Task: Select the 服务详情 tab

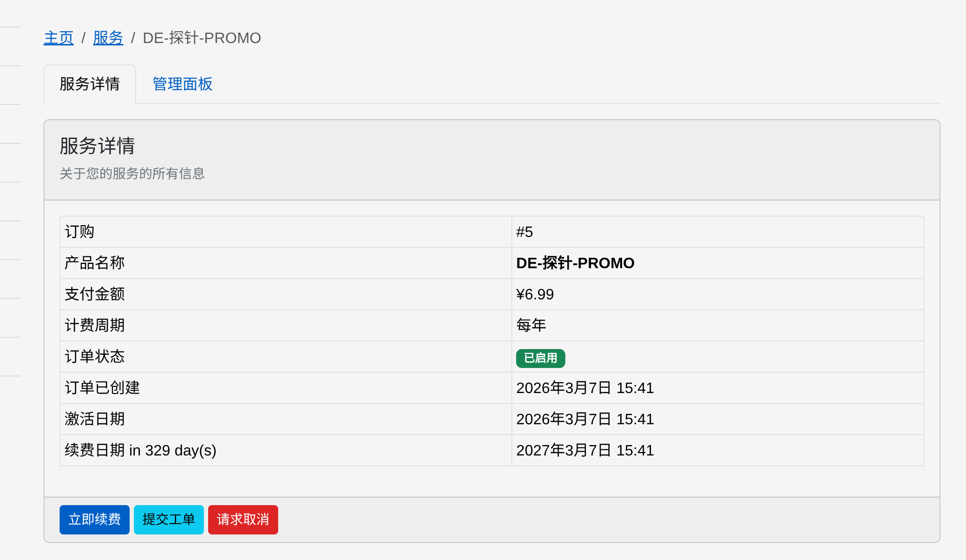Action: [90, 84]
